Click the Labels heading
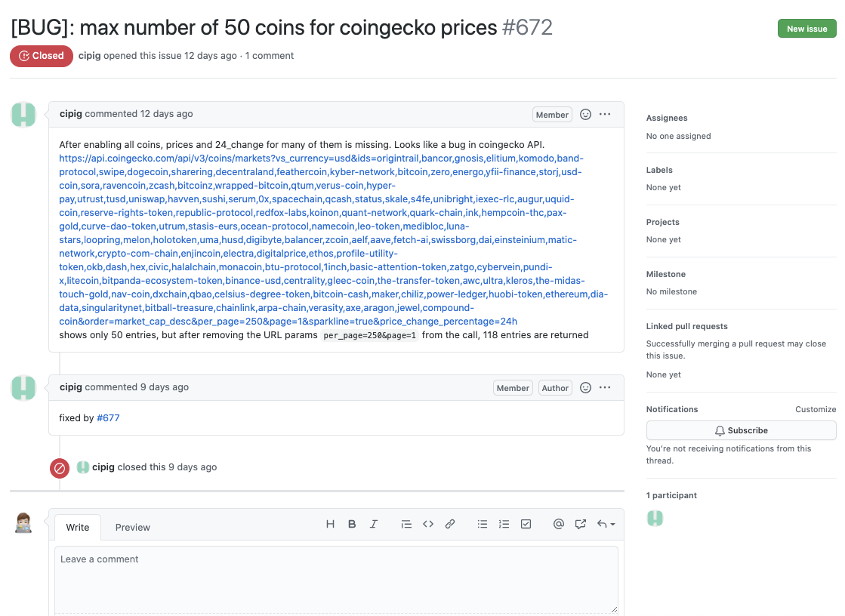845x616 pixels. click(x=659, y=170)
